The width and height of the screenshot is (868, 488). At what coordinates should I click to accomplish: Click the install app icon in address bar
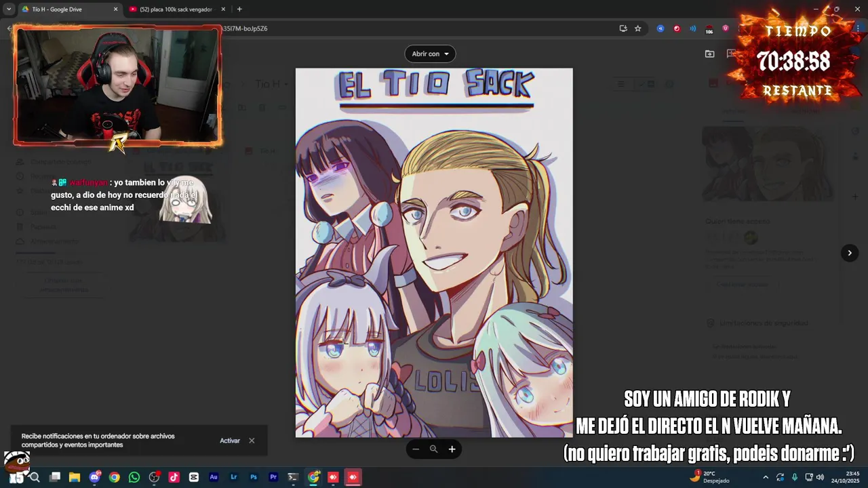coord(623,28)
